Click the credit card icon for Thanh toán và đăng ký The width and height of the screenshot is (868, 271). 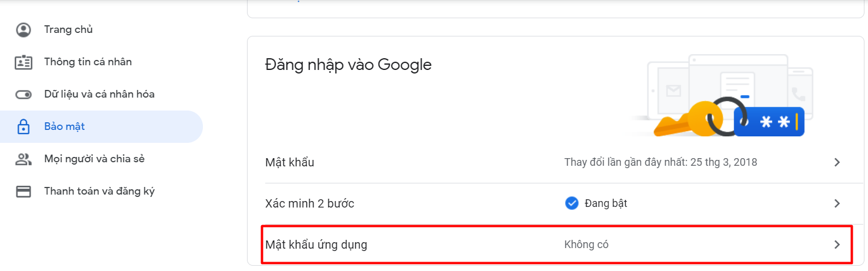pyautogui.click(x=24, y=192)
